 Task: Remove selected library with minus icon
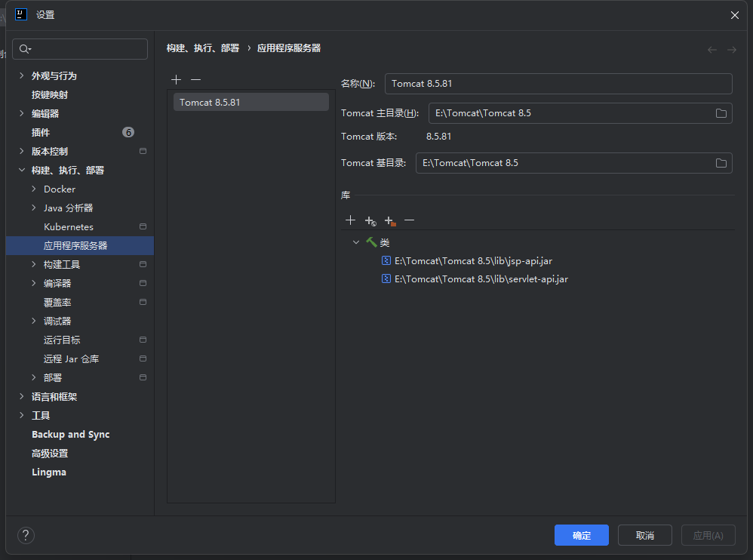[x=409, y=220]
